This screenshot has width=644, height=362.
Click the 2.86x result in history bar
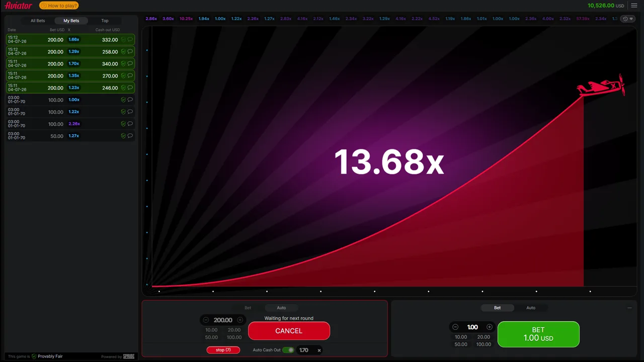[x=151, y=19]
